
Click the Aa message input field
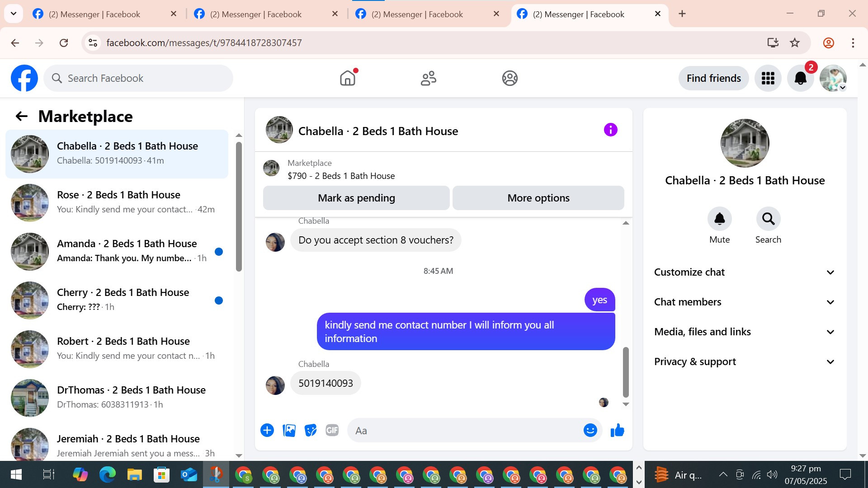(x=466, y=430)
